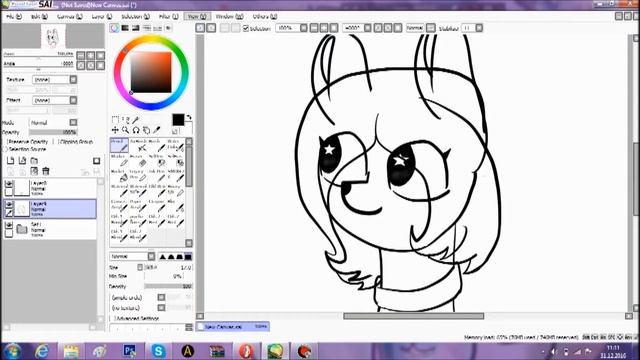
Task: Select the eyedropper color picker tool
Action: coord(157,130)
